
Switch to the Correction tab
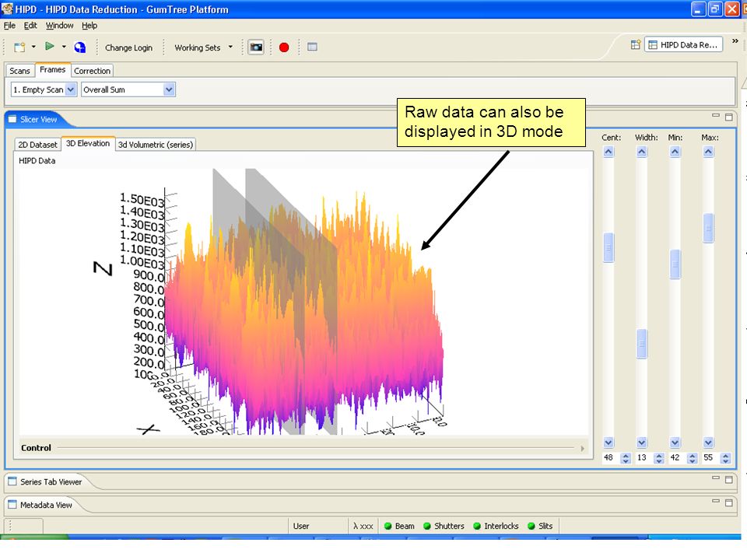[x=93, y=71]
